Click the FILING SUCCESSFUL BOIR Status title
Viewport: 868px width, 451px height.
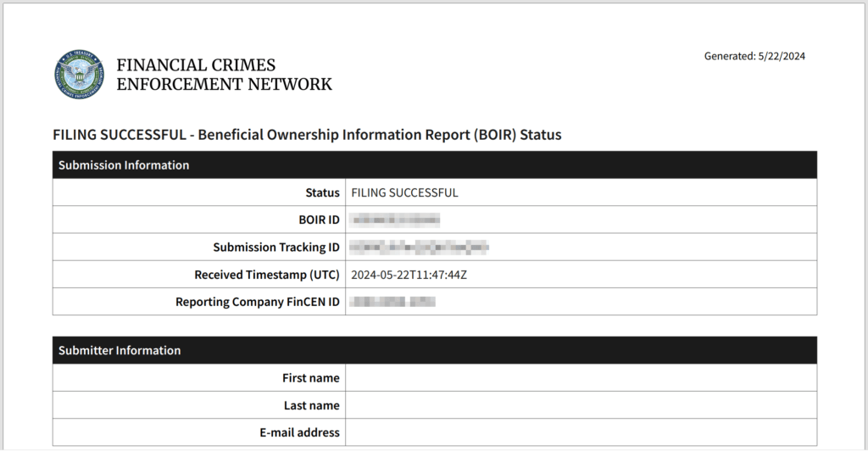coord(307,135)
